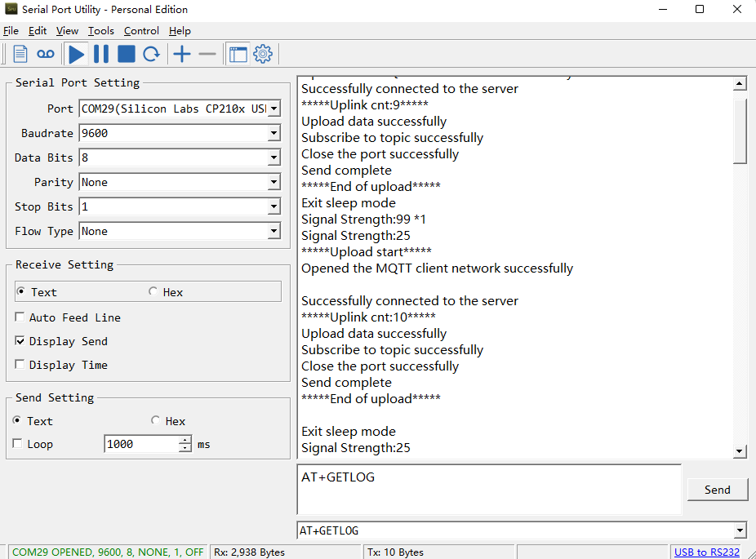This screenshot has width=756, height=559.
Task: Enable the Auto Feed Line checkbox
Action: coord(20,317)
